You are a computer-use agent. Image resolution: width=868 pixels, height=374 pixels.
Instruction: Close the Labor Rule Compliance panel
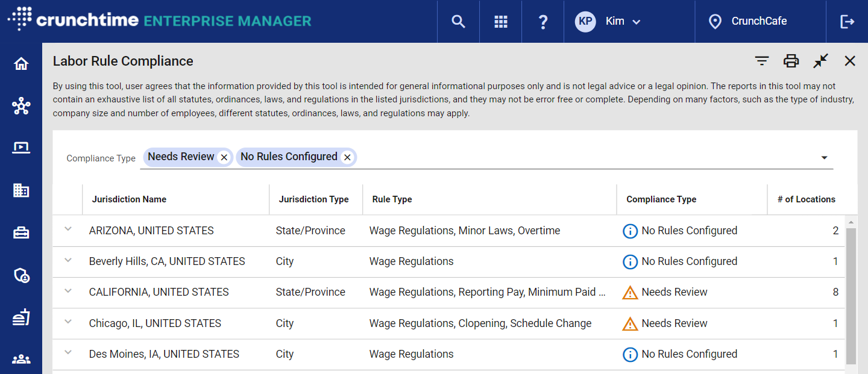850,61
